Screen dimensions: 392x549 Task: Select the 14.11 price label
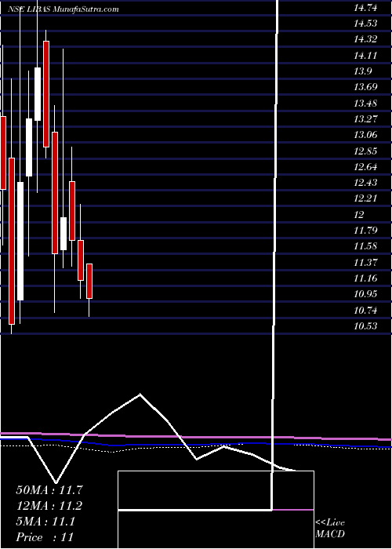(365, 55)
